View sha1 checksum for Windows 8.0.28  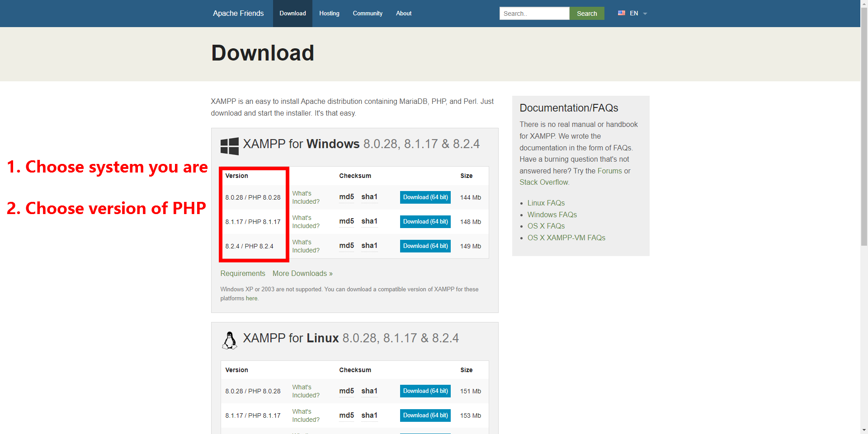pos(369,197)
